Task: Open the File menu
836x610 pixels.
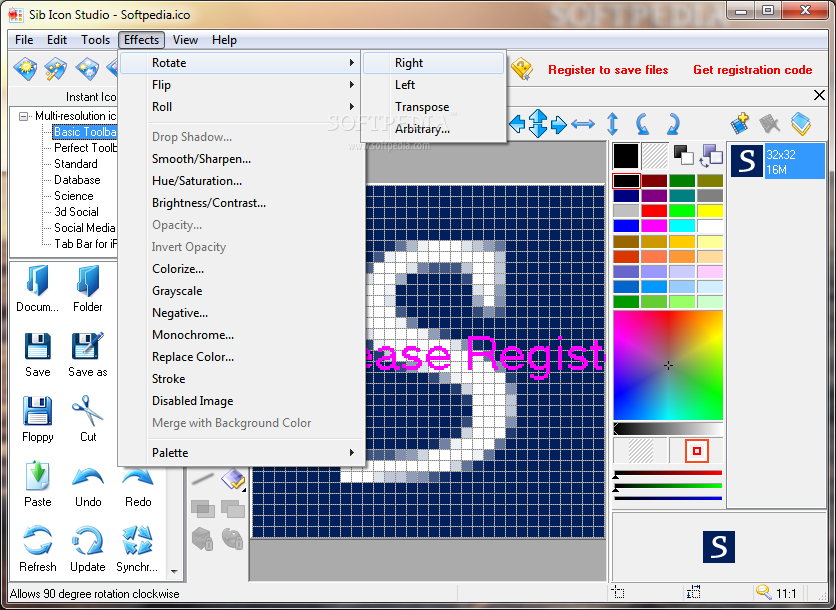Action: pyautogui.click(x=24, y=40)
